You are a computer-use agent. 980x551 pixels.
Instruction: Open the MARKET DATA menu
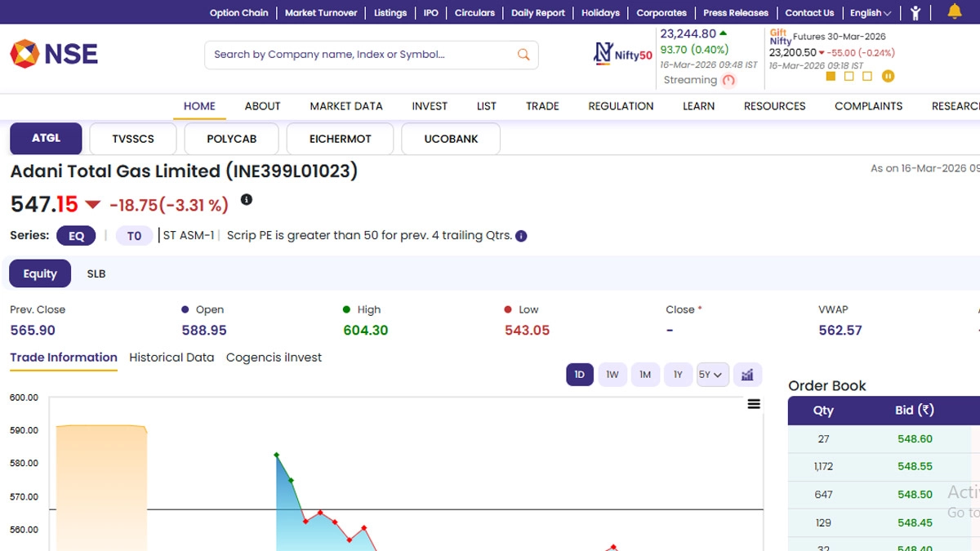pyautogui.click(x=346, y=106)
